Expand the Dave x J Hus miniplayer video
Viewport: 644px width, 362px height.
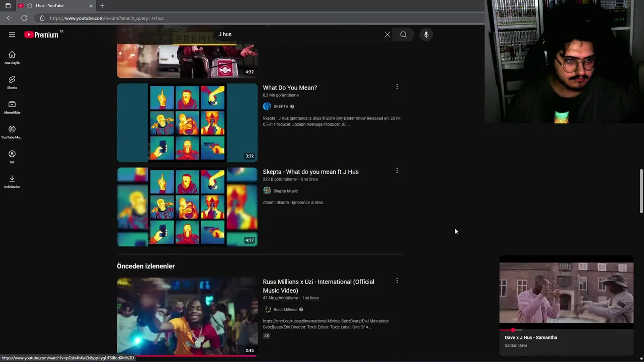[566, 293]
